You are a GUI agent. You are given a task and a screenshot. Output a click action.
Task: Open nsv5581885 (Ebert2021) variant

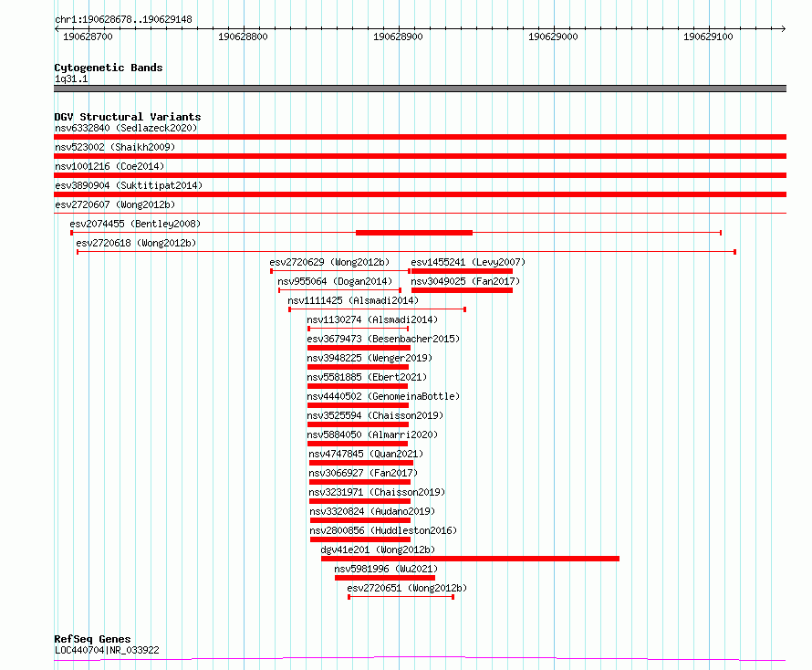367,377
